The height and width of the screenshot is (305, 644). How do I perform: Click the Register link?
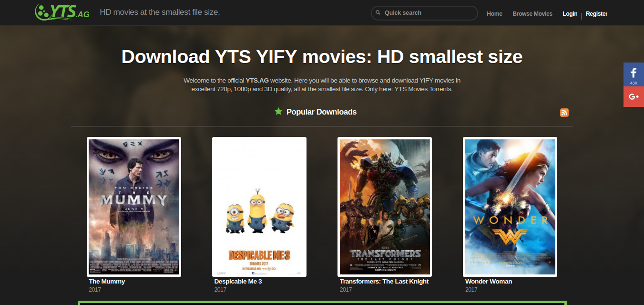click(x=596, y=14)
